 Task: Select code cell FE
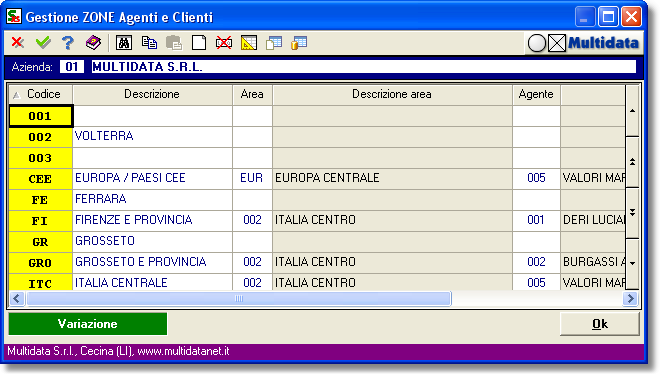click(41, 200)
